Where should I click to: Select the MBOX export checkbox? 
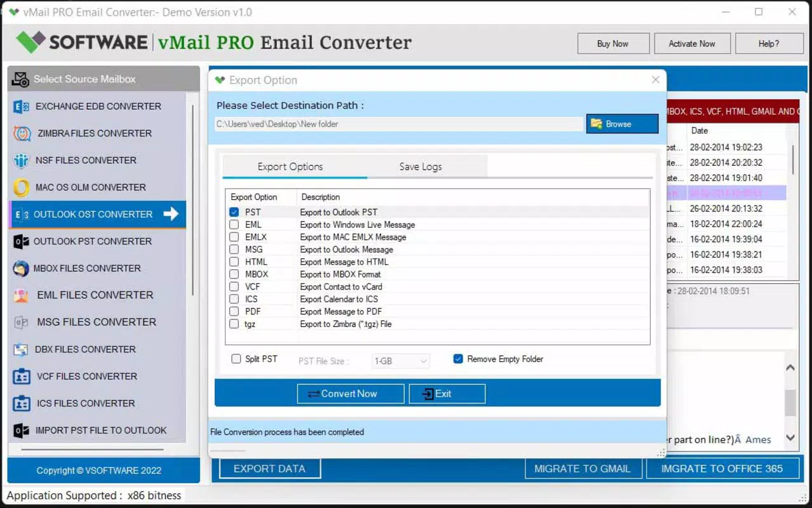(234, 274)
